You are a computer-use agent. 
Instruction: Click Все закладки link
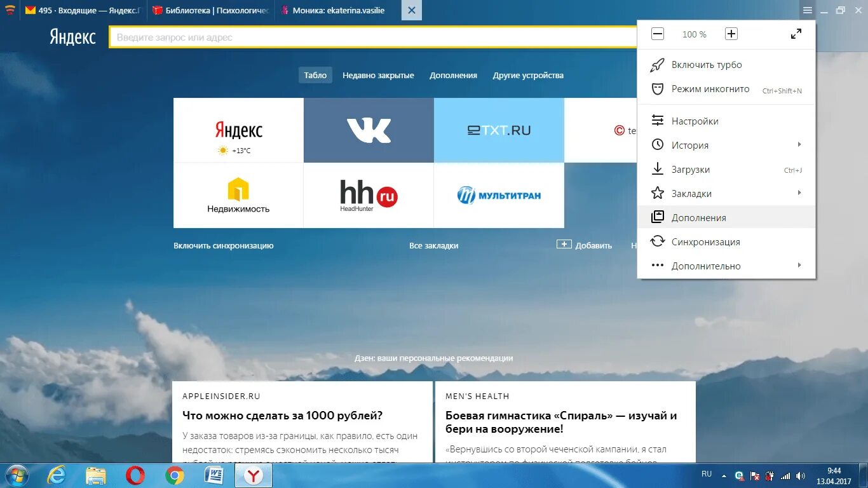[x=433, y=245]
